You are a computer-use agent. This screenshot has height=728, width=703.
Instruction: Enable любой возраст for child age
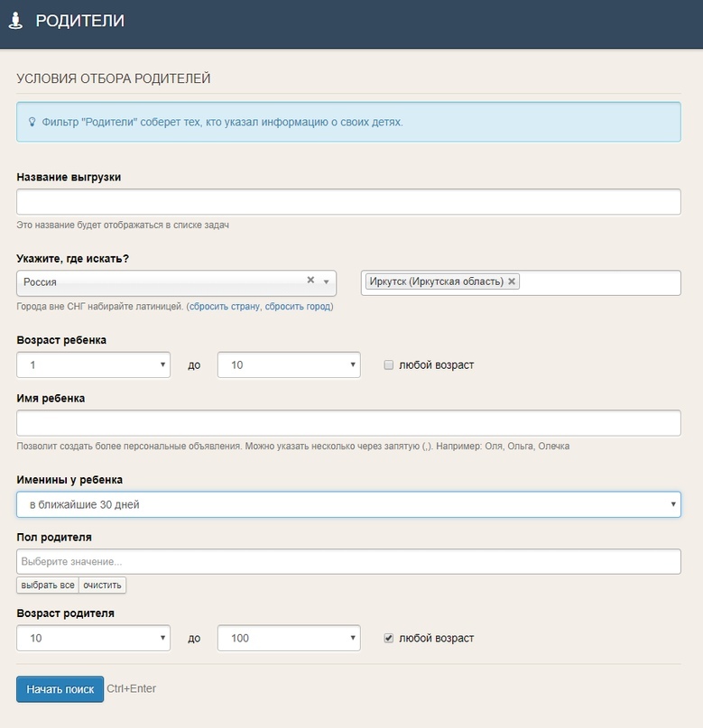pos(389,365)
